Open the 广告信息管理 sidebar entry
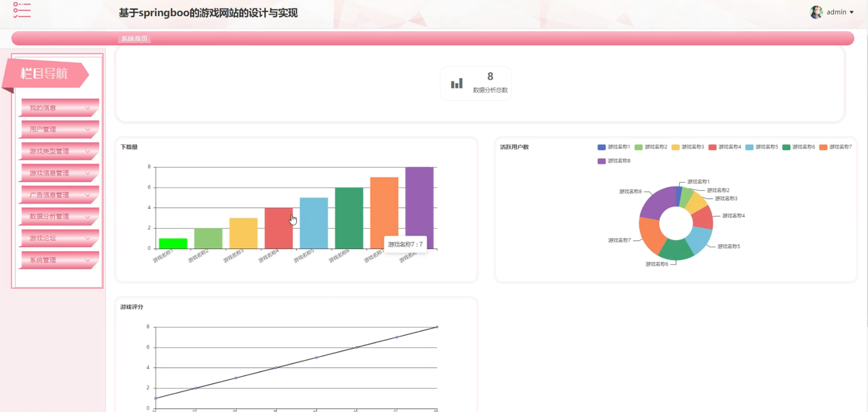The height and width of the screenshot is (412, 868). [50, 195]
